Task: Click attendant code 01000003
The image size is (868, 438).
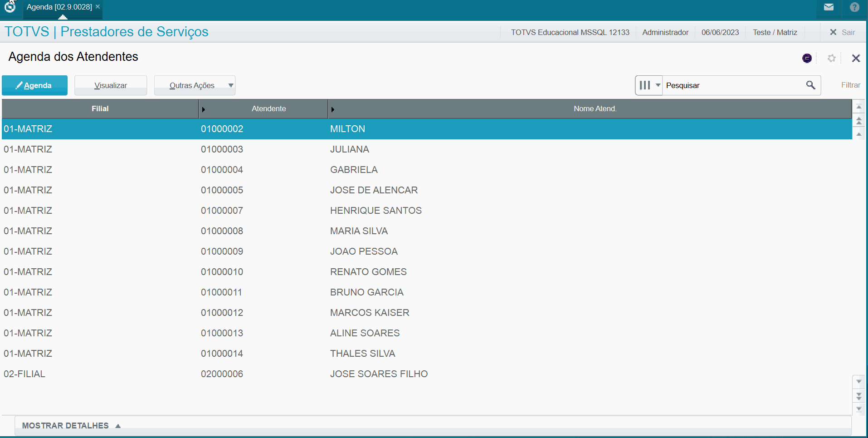Action: point(222,149)
